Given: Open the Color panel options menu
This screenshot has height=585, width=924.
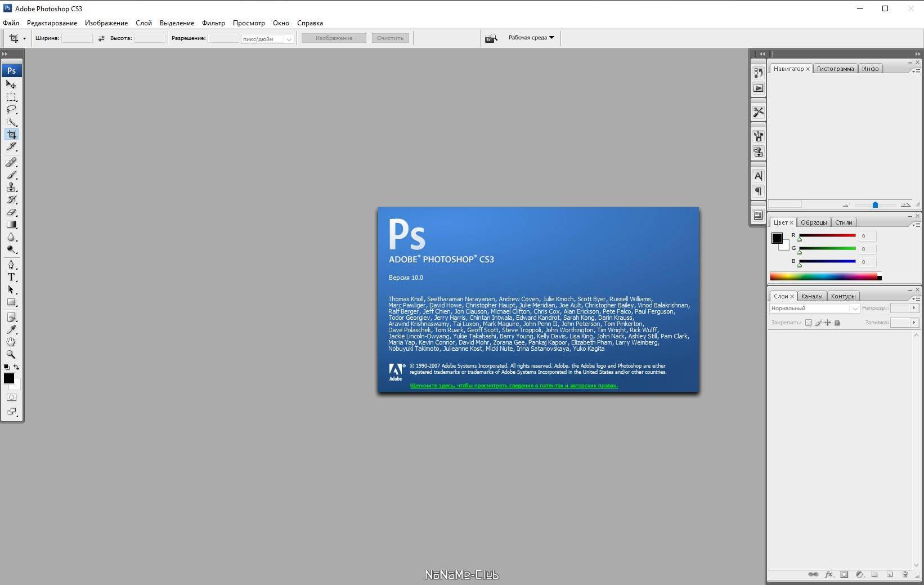Looking at the screenshot, I should (x=916, y=225).
